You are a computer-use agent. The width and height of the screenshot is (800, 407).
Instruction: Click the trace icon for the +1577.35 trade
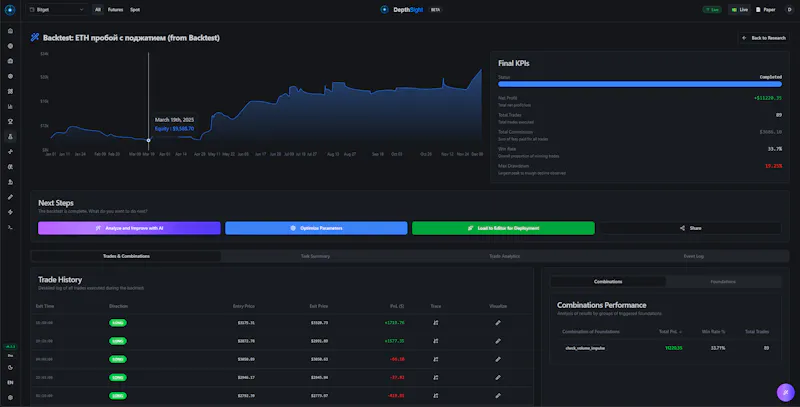pos(436,341)
